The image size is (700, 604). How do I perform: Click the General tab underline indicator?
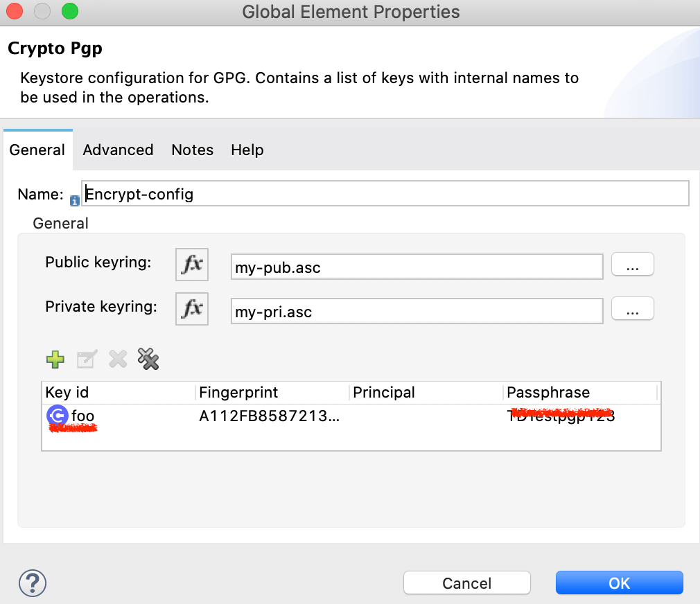point(37,130)
